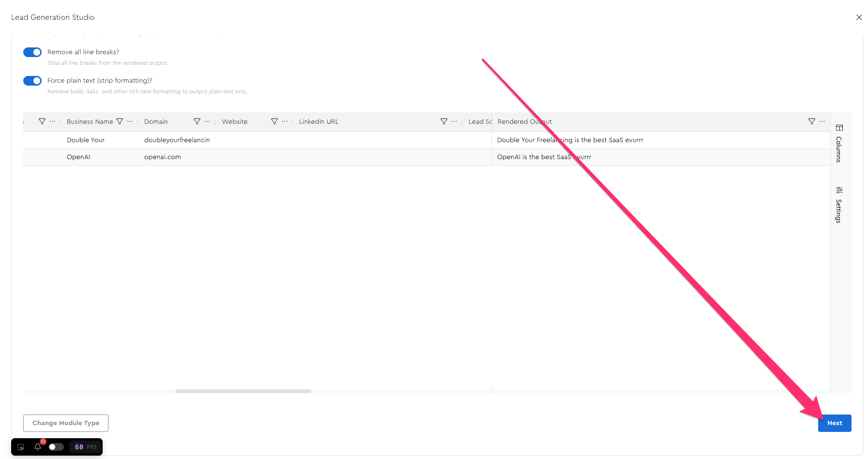868x459 pixels.
Task: Open the Columns side panel tab
Action: (839, 144)
